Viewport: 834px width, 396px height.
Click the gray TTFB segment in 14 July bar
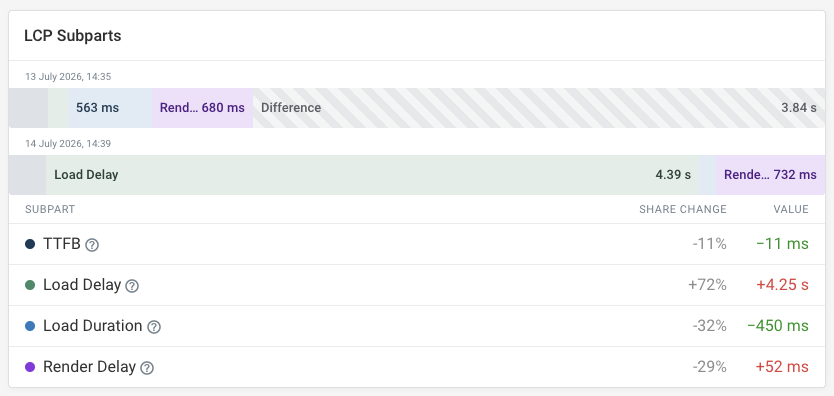tap(27, 175)
